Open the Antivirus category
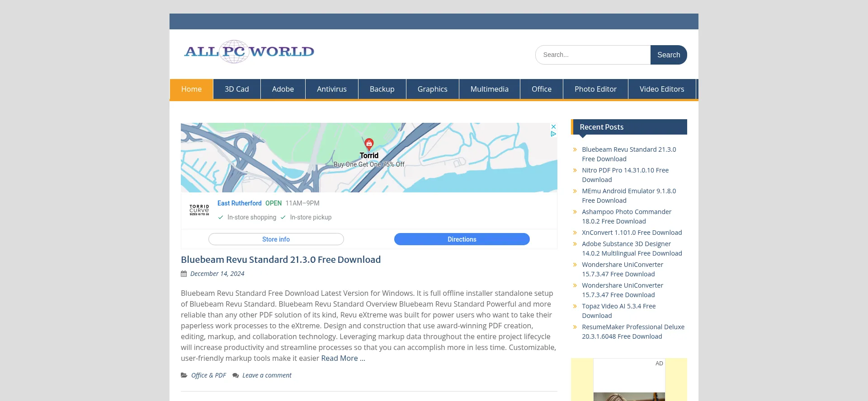 click(332, 89)
